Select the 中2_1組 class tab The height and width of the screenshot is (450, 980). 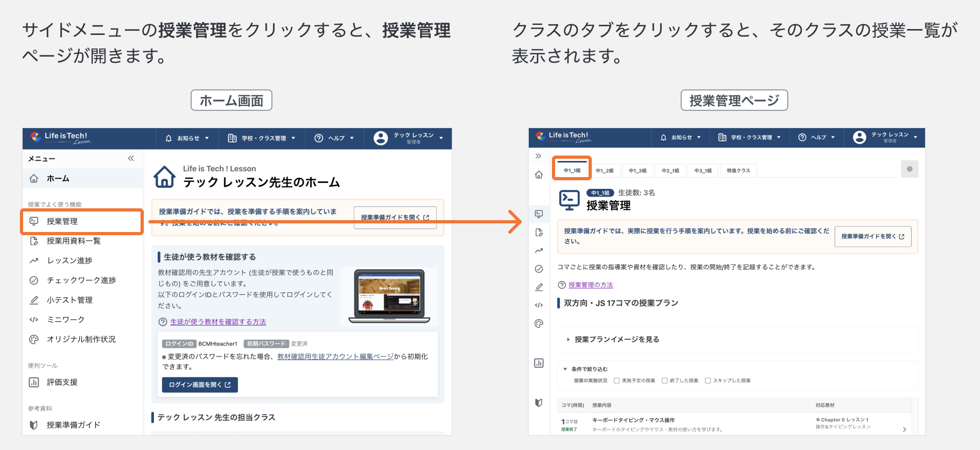tap(670, 170)
